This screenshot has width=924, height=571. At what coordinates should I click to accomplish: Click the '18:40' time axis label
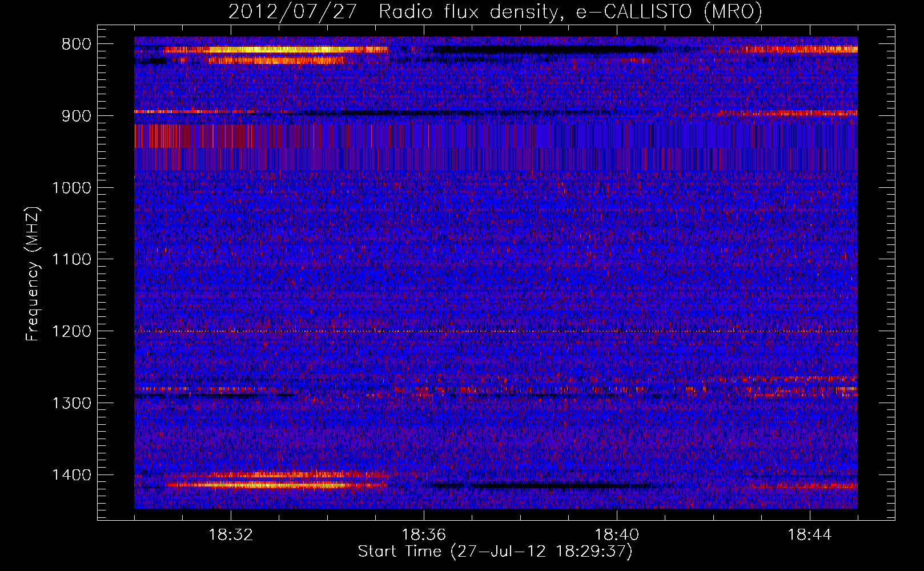[617, 535]
